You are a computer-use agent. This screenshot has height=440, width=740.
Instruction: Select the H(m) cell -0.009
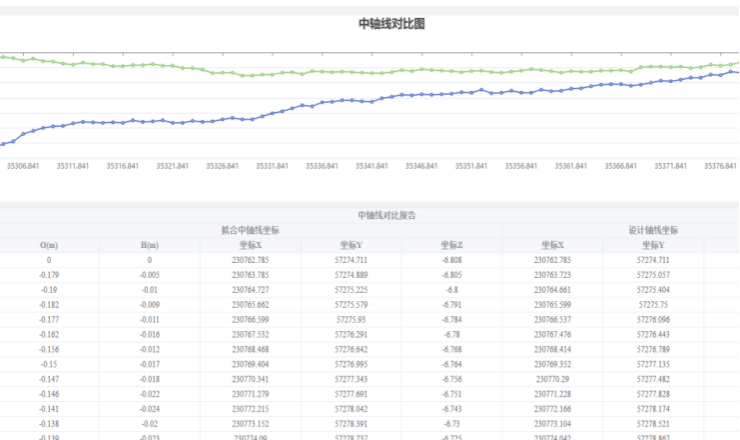(x=150, y=305)
